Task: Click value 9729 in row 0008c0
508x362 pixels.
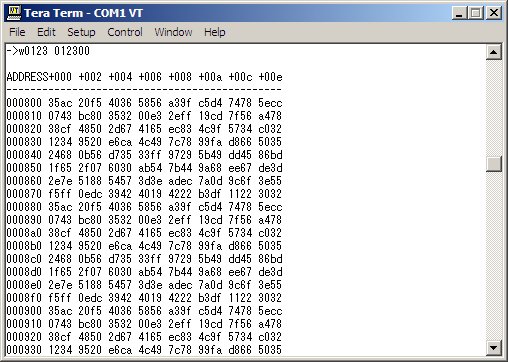Action: [180, 259]
